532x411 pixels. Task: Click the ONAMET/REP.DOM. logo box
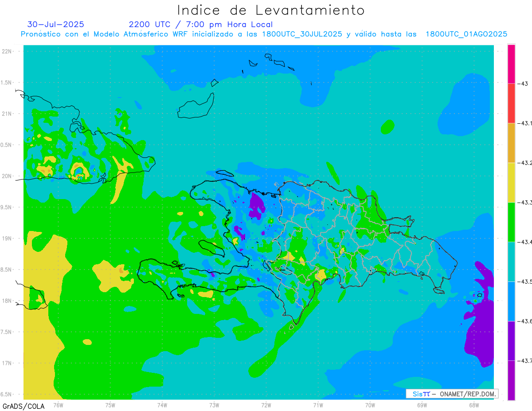coord(452,394)
